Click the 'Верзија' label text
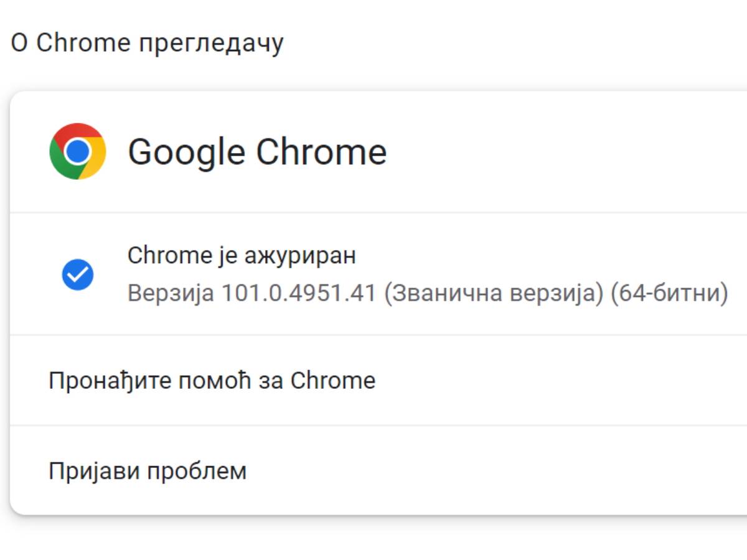The image size is (747, 560). point(167,292)
